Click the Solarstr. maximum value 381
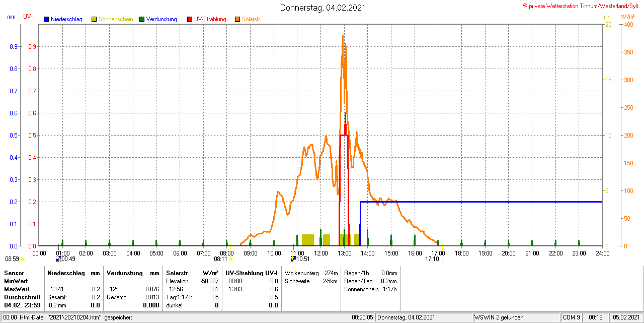 (x=213, y=289)
